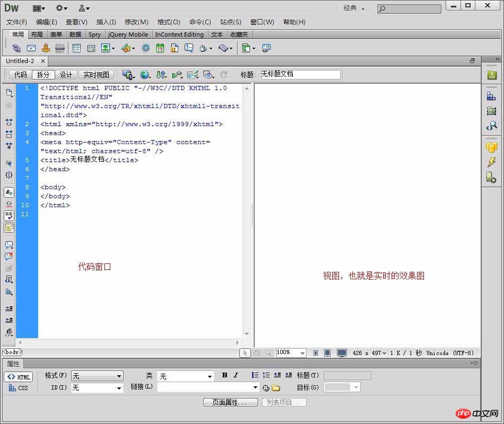504x424 pixels.
Task: Select the Hand tool in status bar
Action: tap(257, 352)
